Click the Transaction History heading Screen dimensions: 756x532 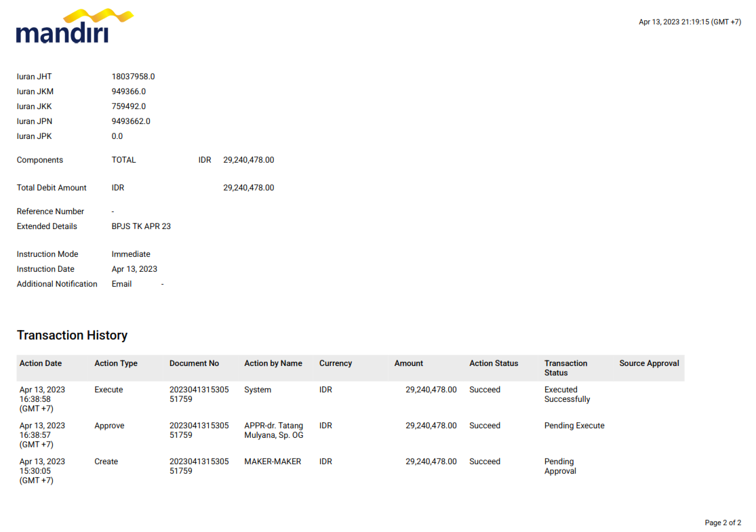(x=72, y=335)
